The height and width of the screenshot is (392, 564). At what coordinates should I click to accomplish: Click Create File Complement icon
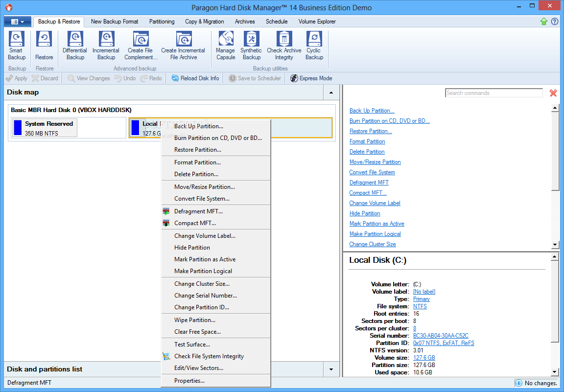click(141, 46)
